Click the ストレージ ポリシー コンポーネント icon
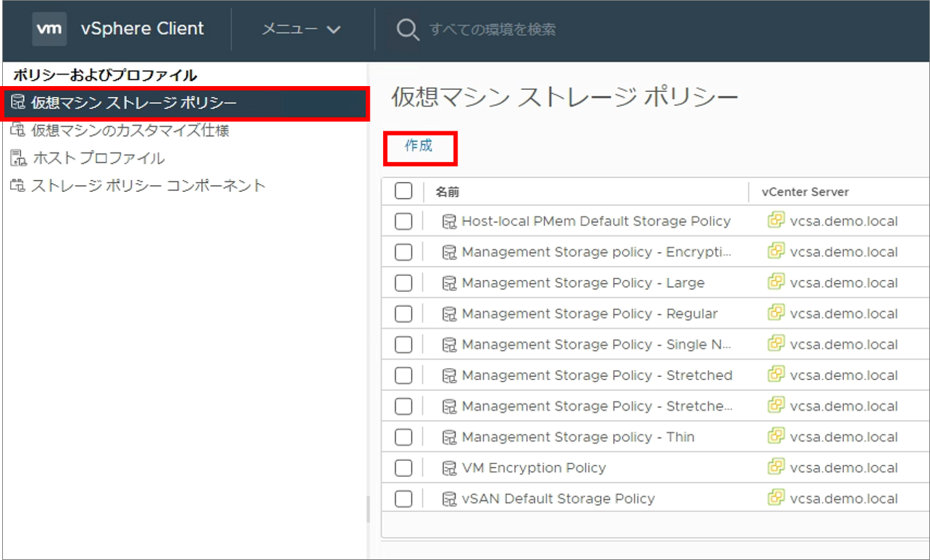Image resolution: width=930 pixels, height=560 pixels. 18,186
